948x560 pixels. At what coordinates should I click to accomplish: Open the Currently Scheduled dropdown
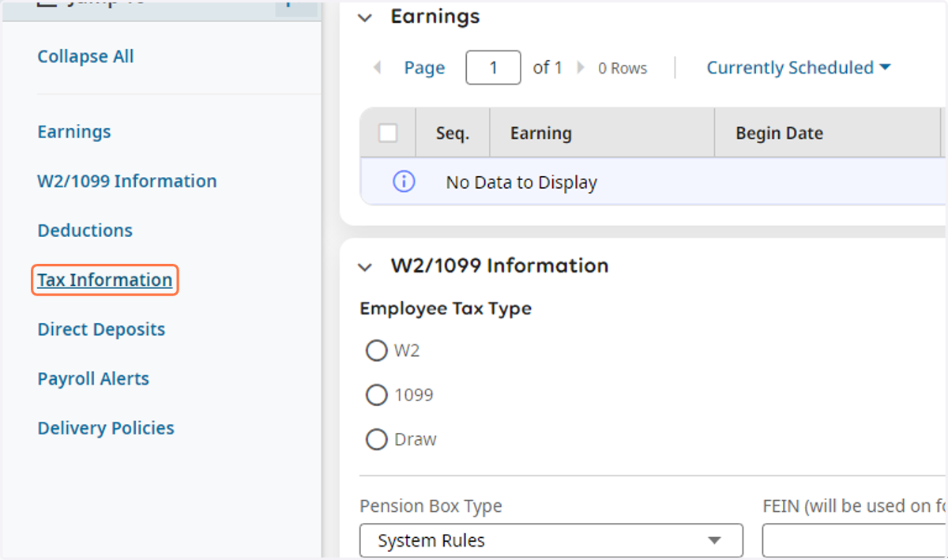point(799,68)
